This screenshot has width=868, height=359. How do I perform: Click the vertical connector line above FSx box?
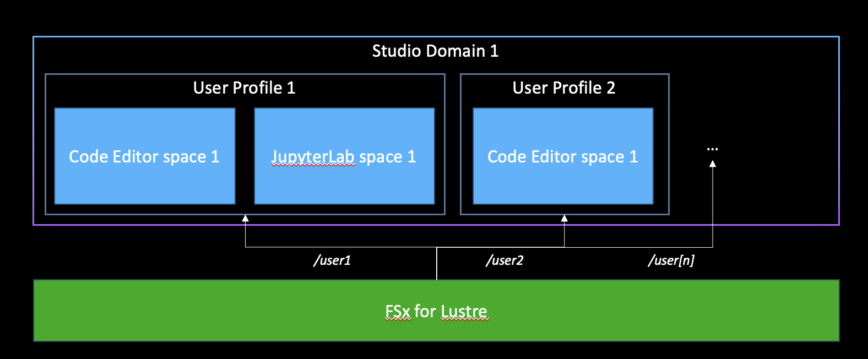437,264
